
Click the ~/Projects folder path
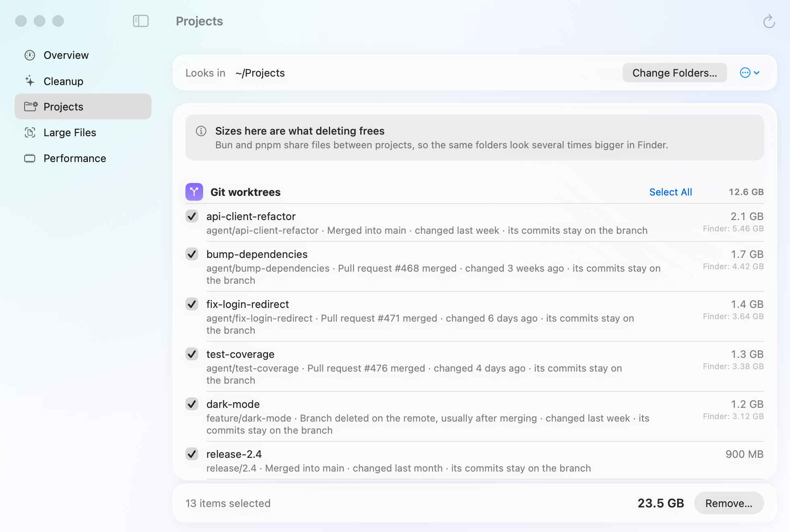tap(260, 73)
